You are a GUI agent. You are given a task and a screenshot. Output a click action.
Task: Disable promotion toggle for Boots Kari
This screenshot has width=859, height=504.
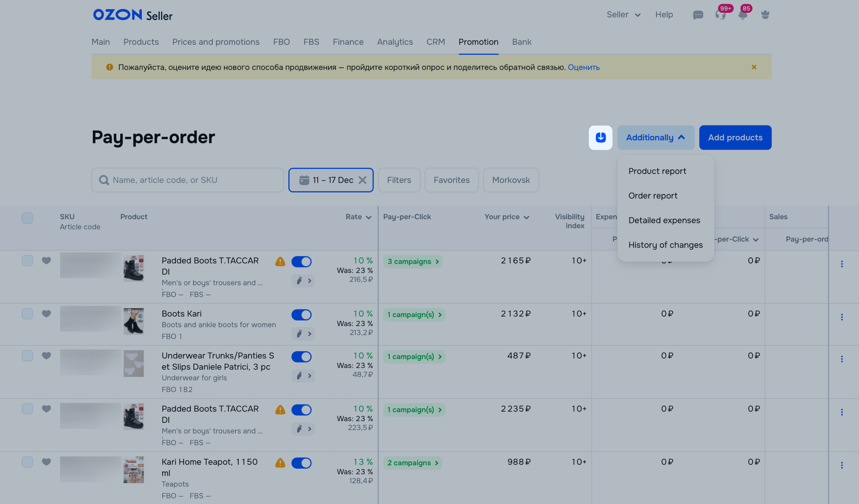[x=301, y=314]
